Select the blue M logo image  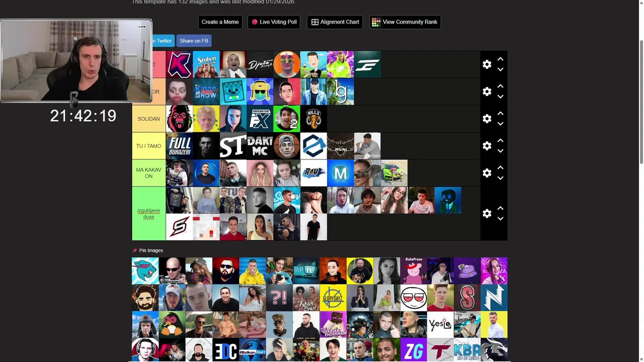341,173
